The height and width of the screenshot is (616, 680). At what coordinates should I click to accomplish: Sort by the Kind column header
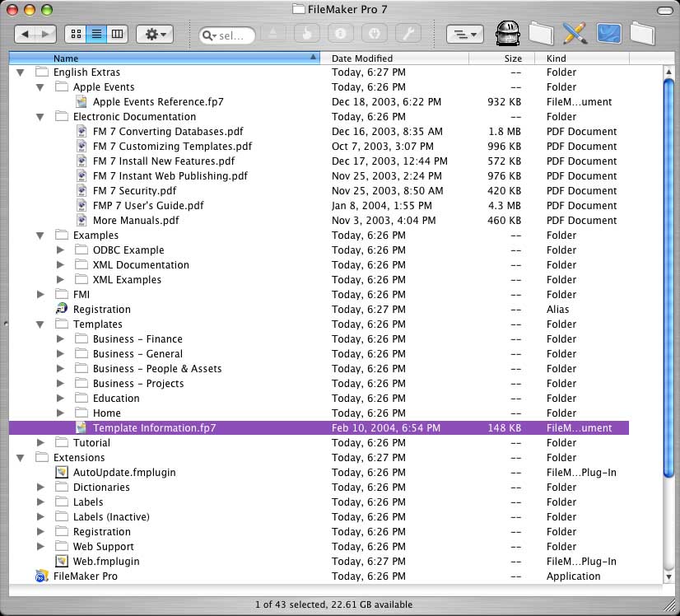581,58
